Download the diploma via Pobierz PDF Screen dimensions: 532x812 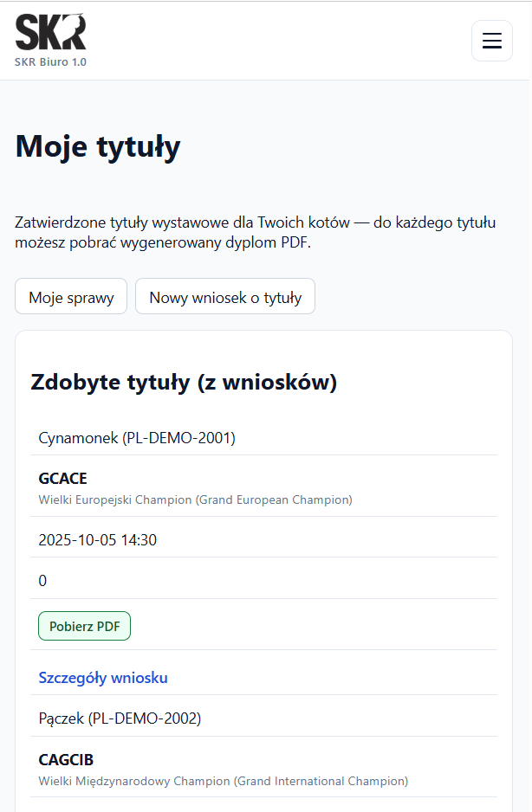coord(84,625)
